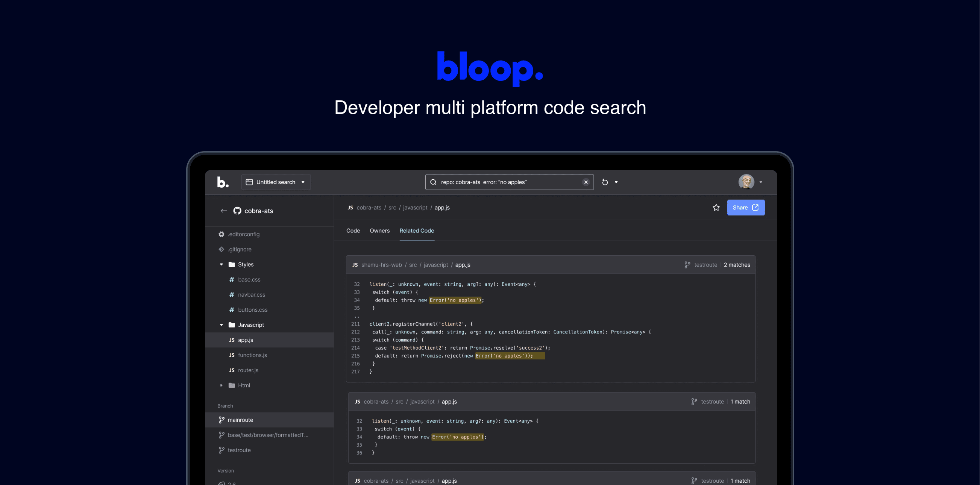The width and height of the screenshot is (980, 485).
Task: Star this file with the star icon
Action: coord(716,207)
